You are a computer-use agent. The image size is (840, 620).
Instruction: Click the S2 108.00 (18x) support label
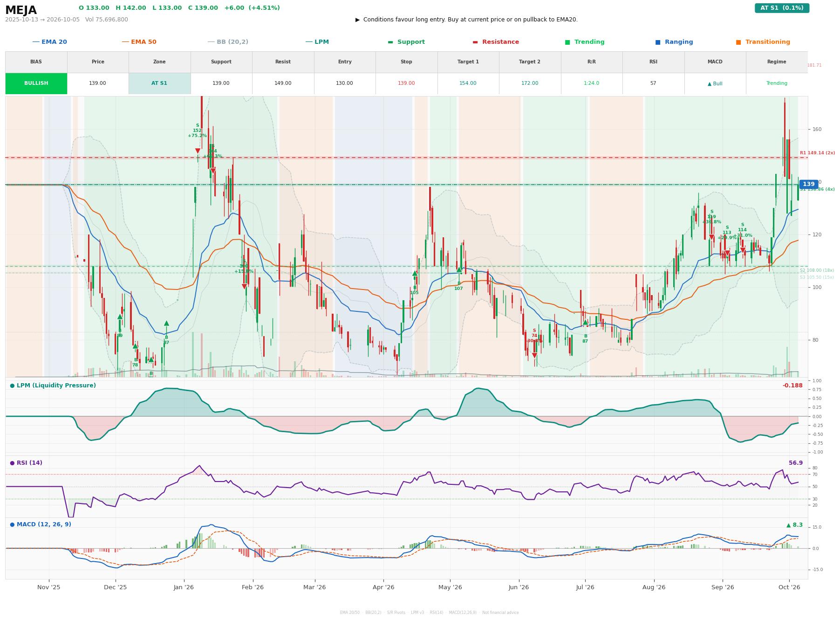pyautogui.click(x=817, y=270)
